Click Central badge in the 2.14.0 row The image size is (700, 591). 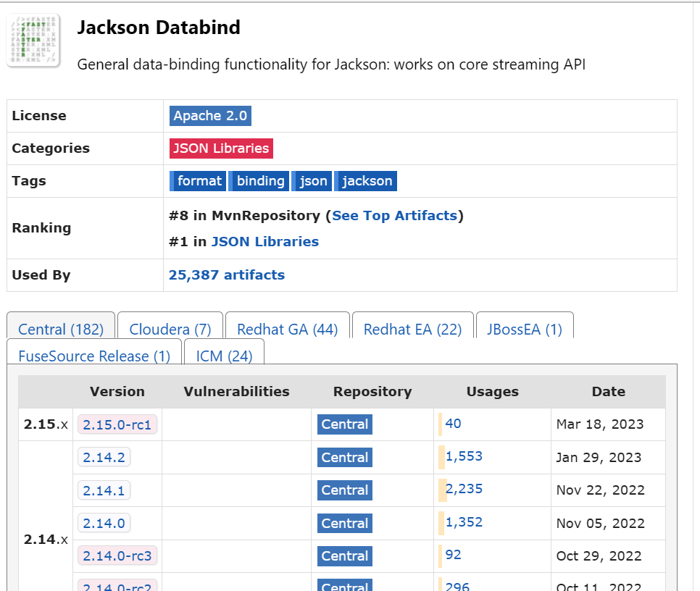(x=345, y=524)
